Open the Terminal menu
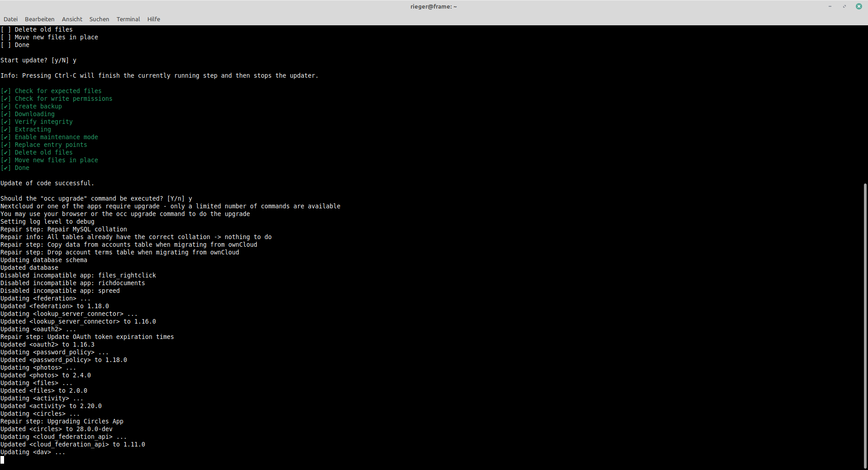This screenshot has height=470, width=868. (128, 19)
